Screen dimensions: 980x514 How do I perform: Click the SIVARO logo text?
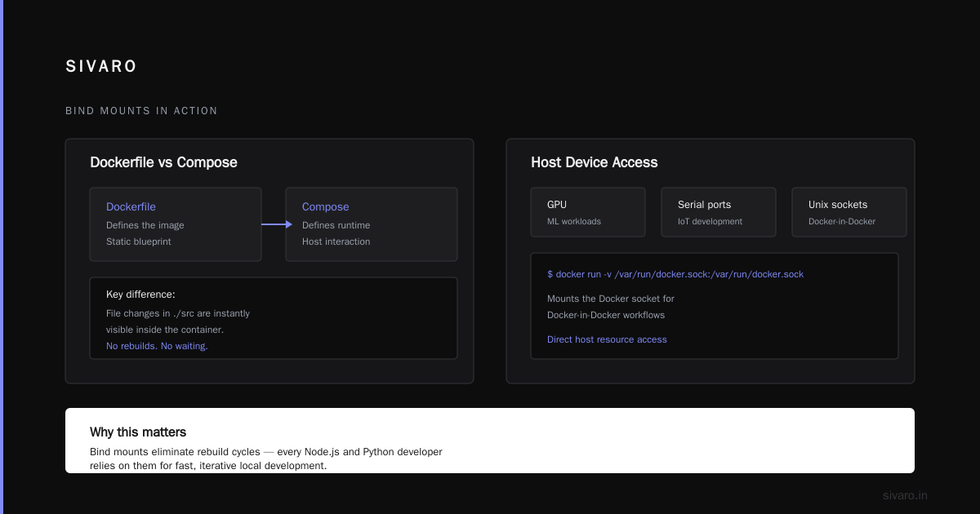pos(101,67)
